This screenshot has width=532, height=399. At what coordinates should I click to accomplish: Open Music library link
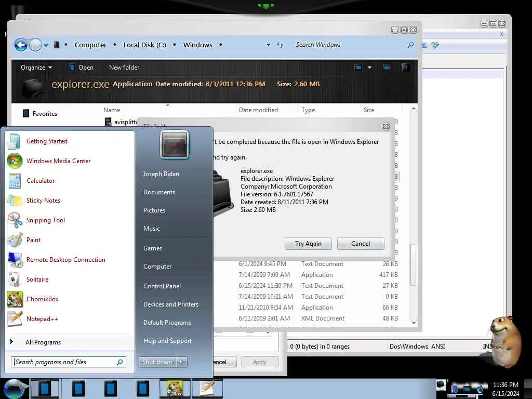pos(151,229)
